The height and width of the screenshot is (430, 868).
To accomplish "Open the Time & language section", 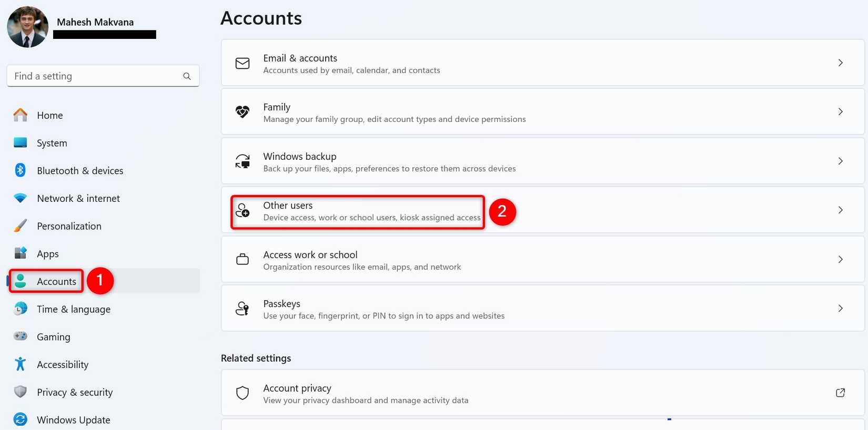I will click(73, 309).
